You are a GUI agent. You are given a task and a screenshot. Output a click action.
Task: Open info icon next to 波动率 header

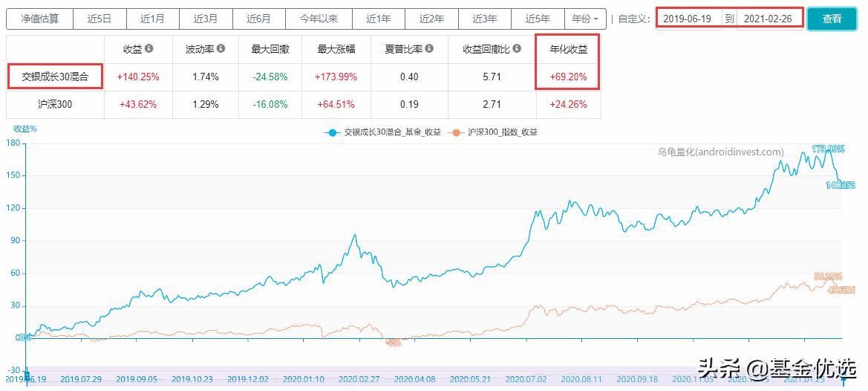click(221, 49)
